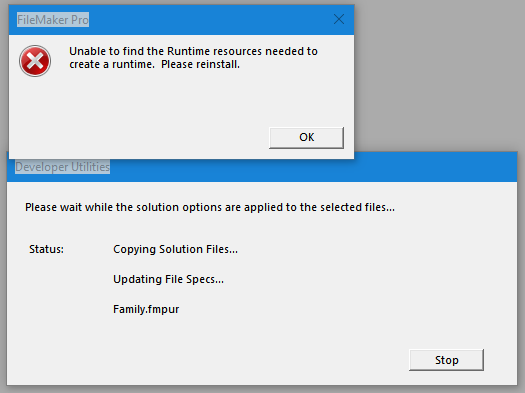525x393 pixels.
Task: Click the words 'solution options' in message
Action: (x=202, y=207)
